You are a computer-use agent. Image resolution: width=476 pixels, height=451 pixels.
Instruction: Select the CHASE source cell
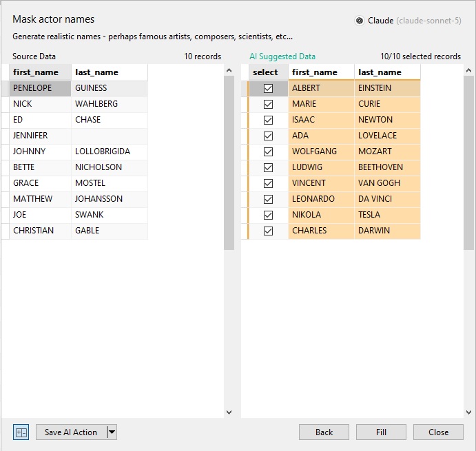pos(110,120)
